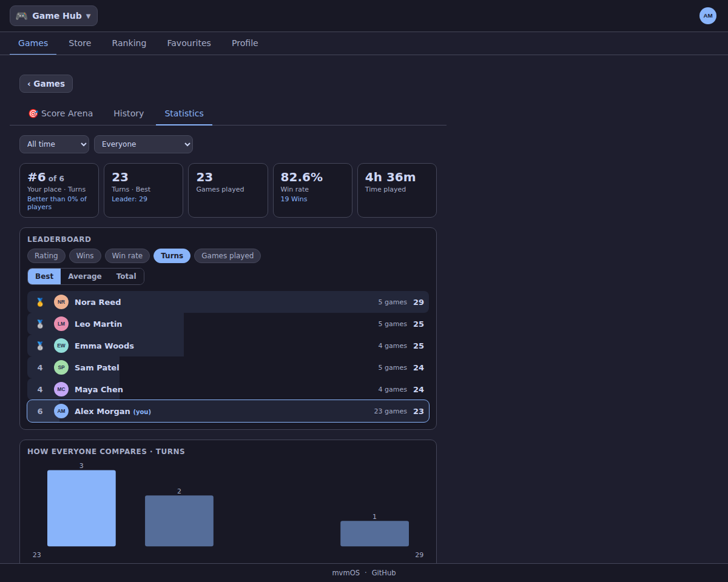The image size is (728, 582).
Task: Click the chart bar labeled 1
Action: tap(374, 533)
